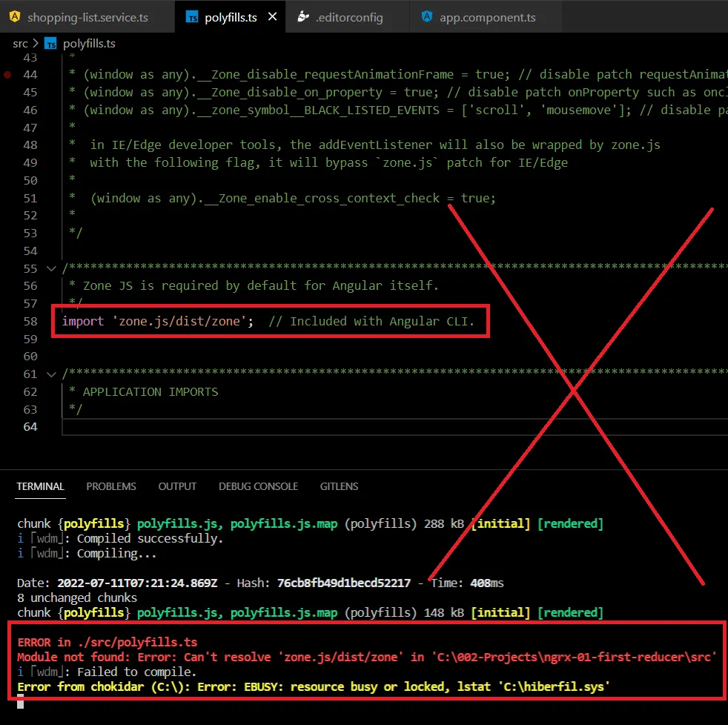Click the import keyword on line 58
Viewport: 728px width, 725px height.
83,321
